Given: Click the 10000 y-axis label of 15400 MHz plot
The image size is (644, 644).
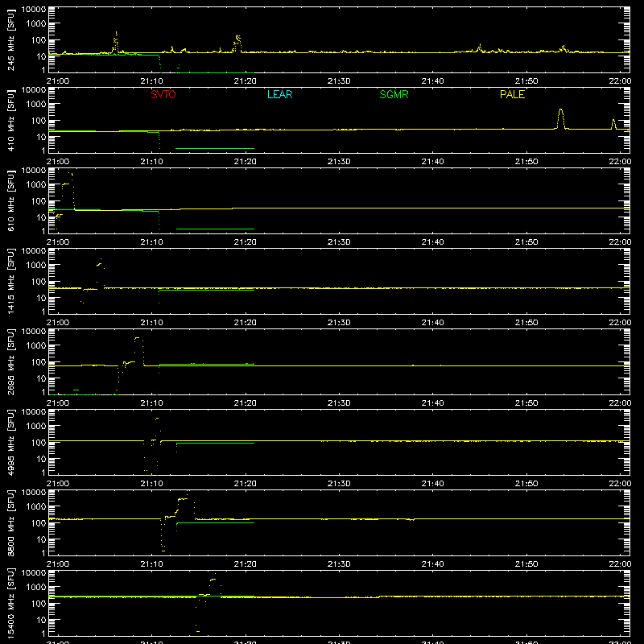Looking at the screenshot, I should (x=34, y=573).
